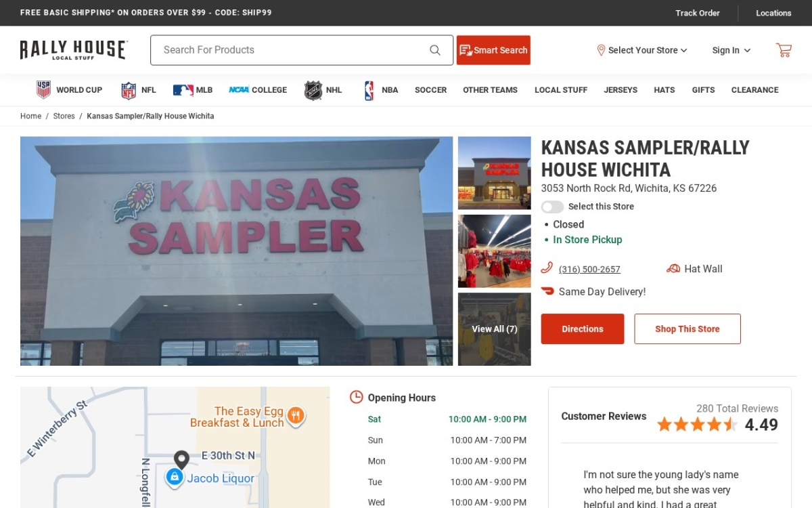Open the Other Teams menu
Viewport: 812px width, 508px height.
490,90
